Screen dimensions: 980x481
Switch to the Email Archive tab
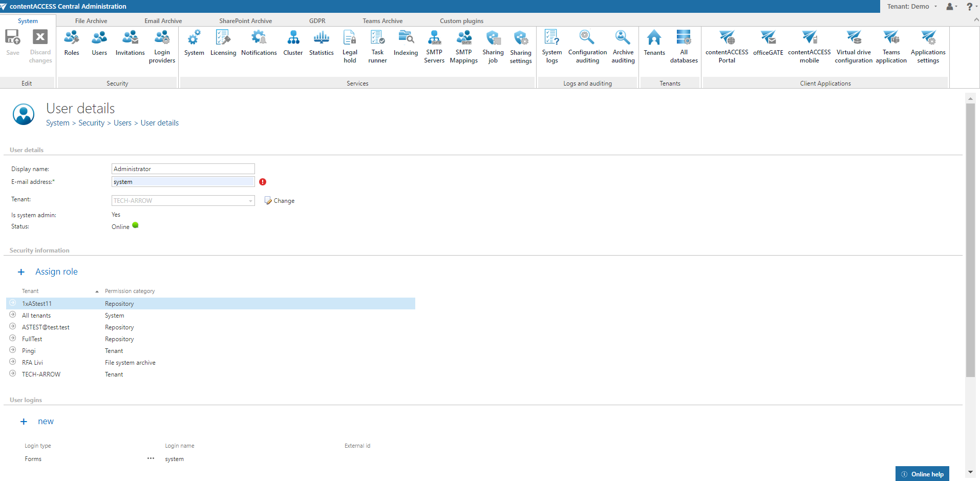tap(163, 21)
